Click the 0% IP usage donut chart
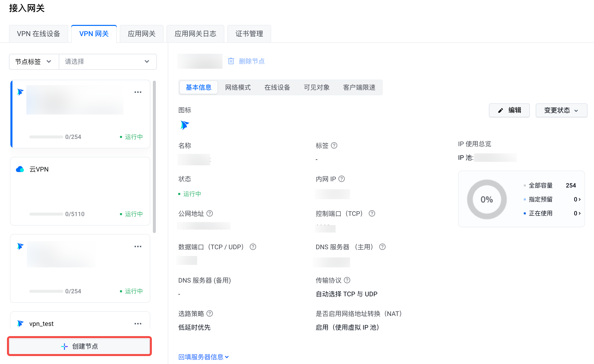This screenshot has width=594, height=364. coord(487,199)
